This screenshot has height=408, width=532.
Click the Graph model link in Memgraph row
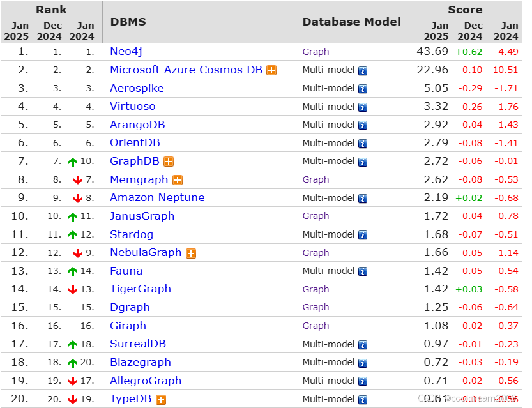coord(315,180)
